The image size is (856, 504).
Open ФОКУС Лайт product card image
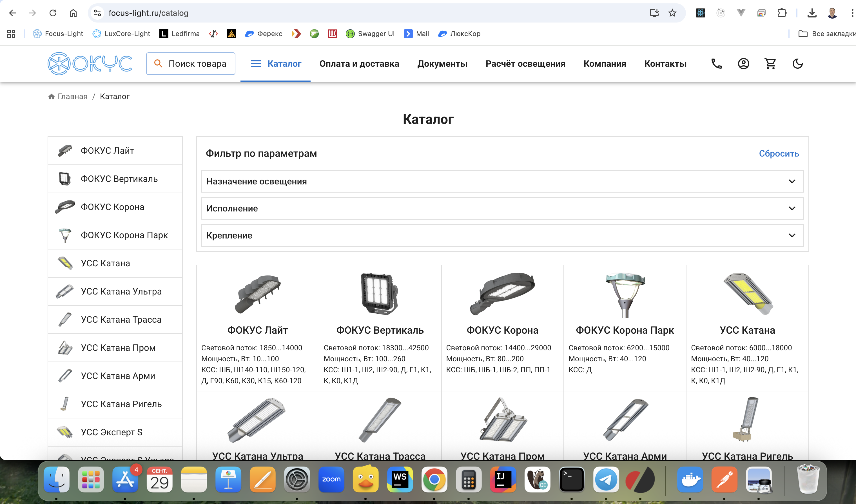257,294
